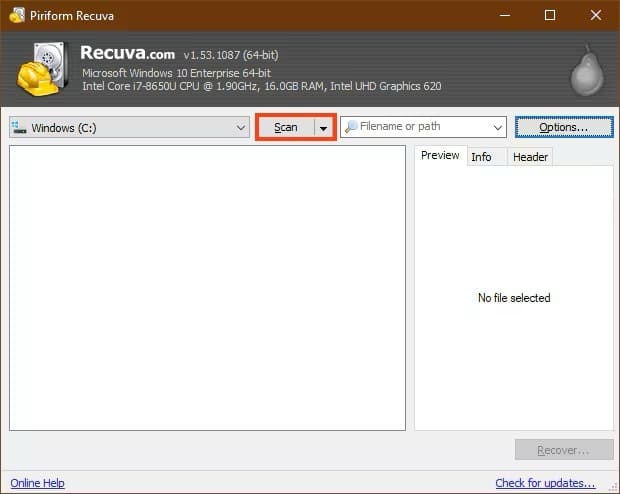Start a scan with the Scan button
620x494 pixels.
pyautogui.click(x=286, y=128)
